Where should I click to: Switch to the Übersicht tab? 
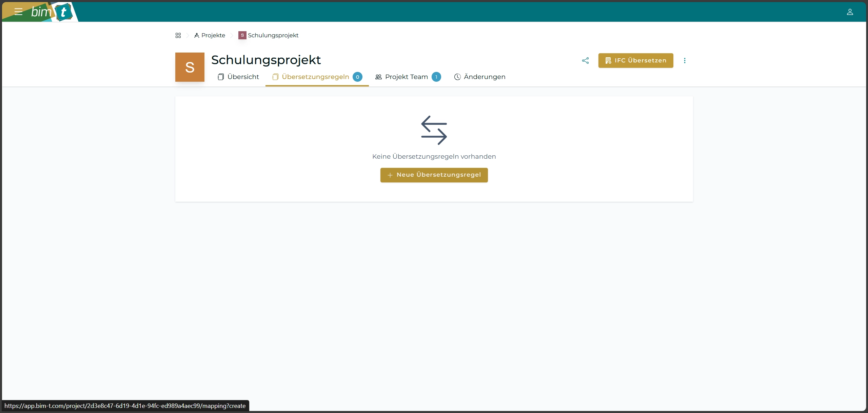(x=238, y=77)
